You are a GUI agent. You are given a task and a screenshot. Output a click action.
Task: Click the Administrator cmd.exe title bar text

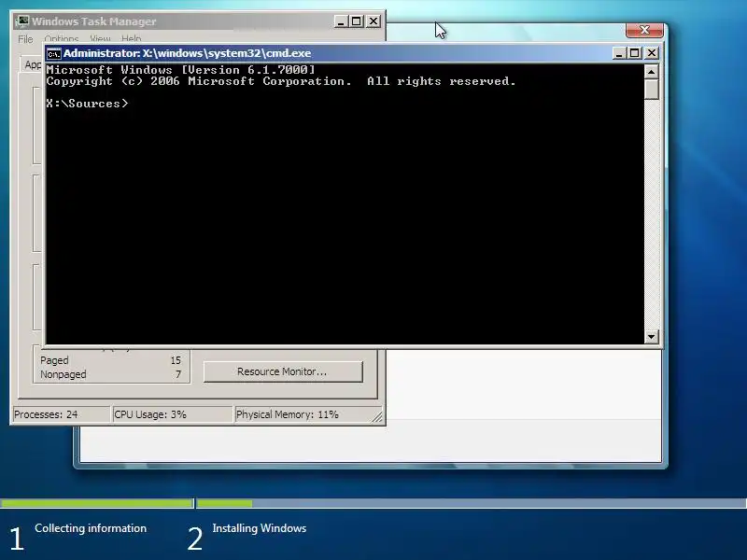pos(188,53)
